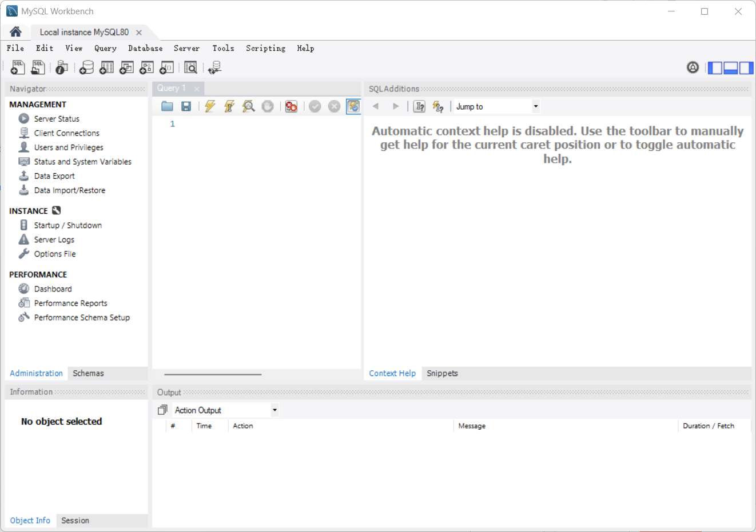Click the instance icon next to INSTANCE heading
The height and width of the screenshot is (532, 756).
[57, 210]
